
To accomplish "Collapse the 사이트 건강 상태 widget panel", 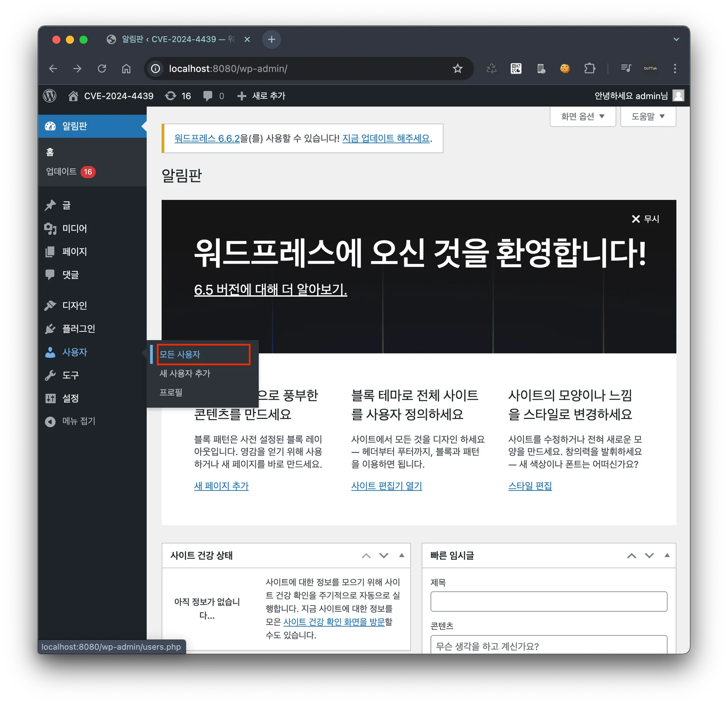I will [x=402, y=555].
